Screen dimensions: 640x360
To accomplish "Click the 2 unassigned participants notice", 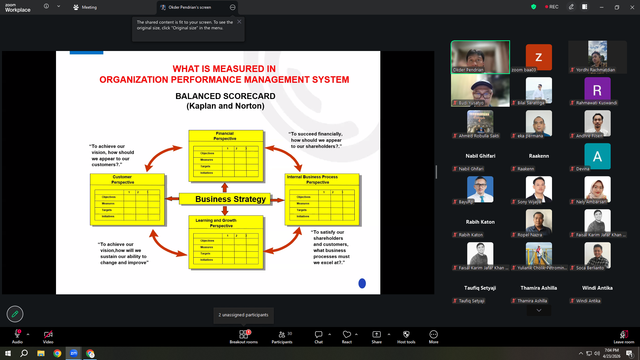I will pyautogui.click(x=244, y=315).
